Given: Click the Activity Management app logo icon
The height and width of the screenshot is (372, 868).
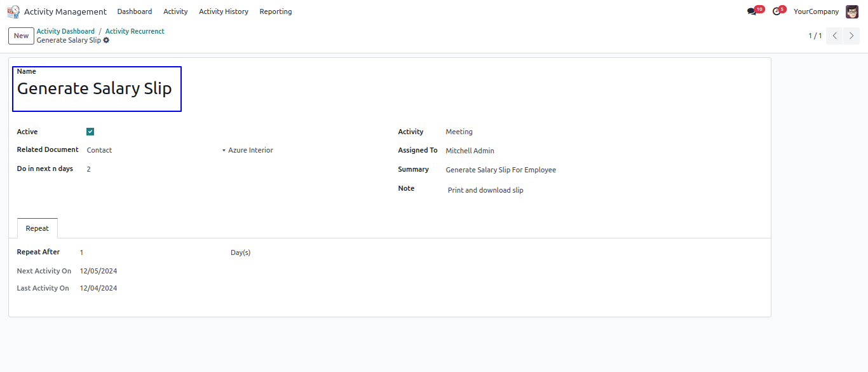Looking at the screenshot, I should point(13,11).
